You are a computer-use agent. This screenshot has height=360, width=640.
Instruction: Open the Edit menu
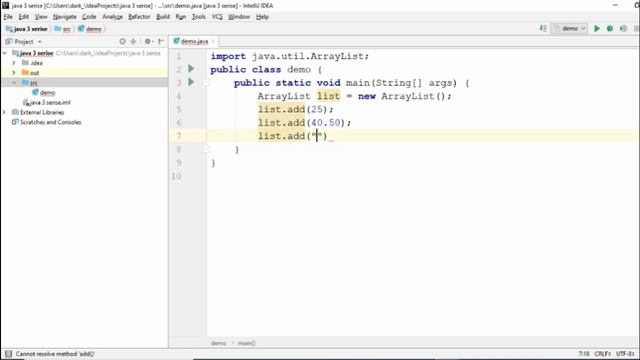pyautogui.click(x=24, y=17)
